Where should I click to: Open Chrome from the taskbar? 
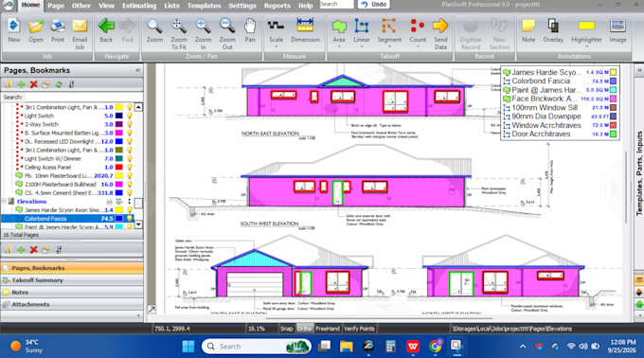(435, 346)
